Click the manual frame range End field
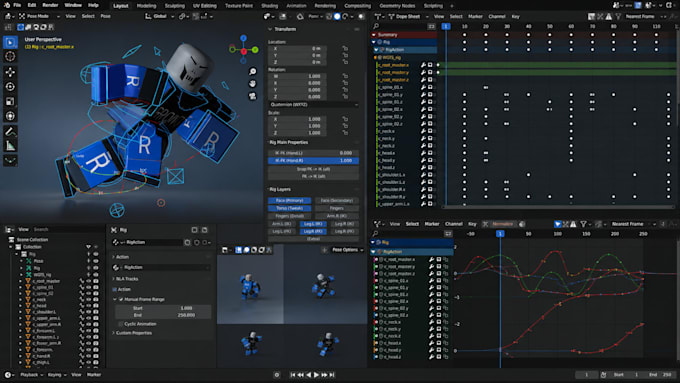 coord(163,315)
